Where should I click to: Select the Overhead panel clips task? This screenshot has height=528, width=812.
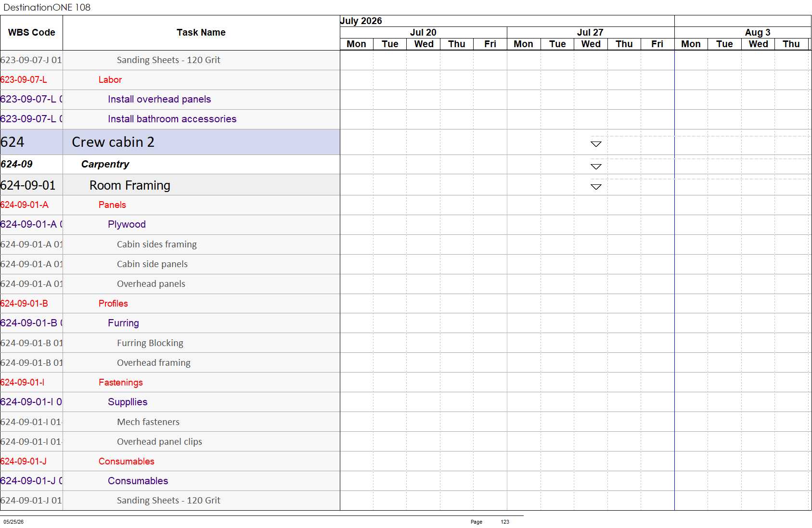pos(159,441)
